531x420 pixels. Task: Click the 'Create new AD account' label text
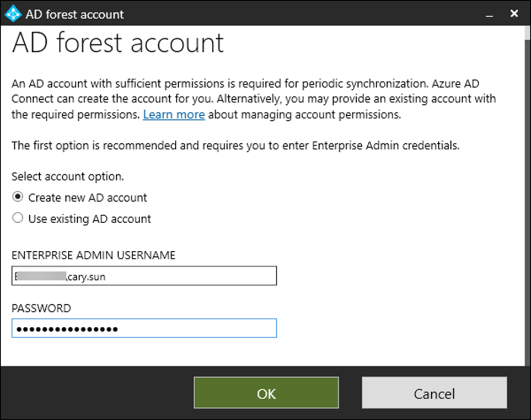click(x=88, y=197)
